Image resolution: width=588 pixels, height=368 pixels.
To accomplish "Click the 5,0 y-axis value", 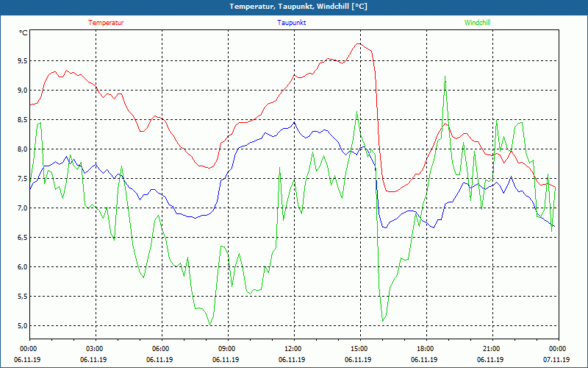I will 23,325.
